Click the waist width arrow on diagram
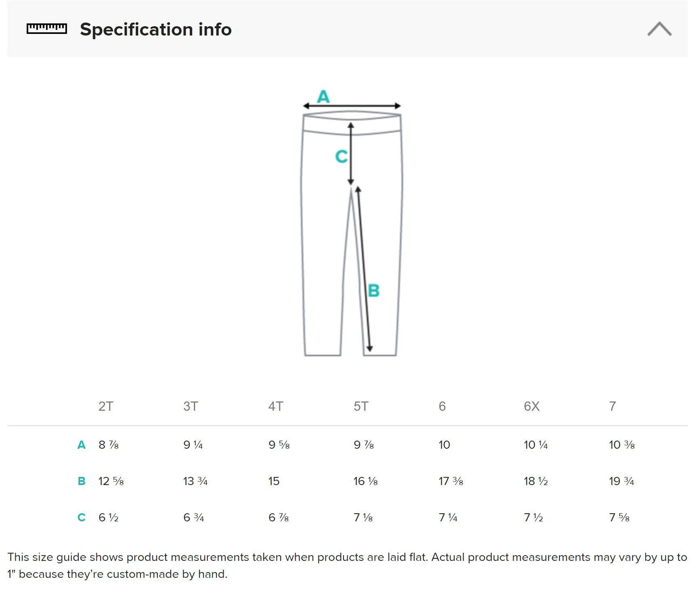 (352, 106)
